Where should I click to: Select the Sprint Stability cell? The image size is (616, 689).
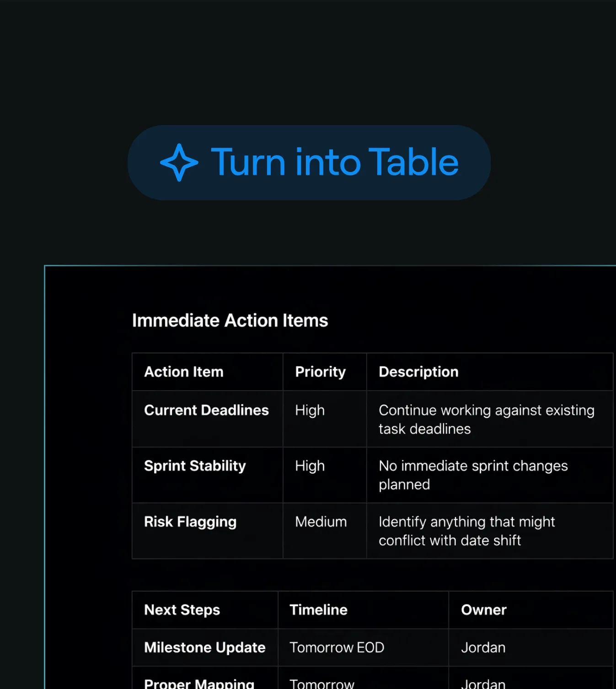(x=208, y=475)
